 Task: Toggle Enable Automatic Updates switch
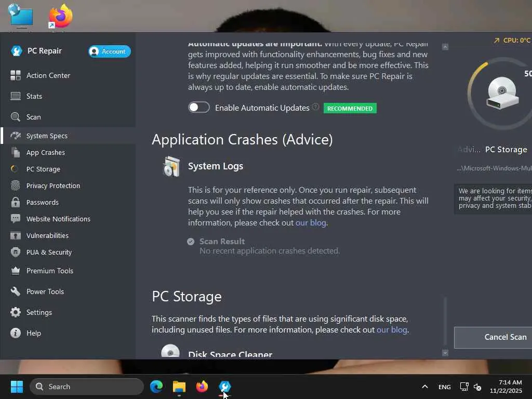point(199,107)
